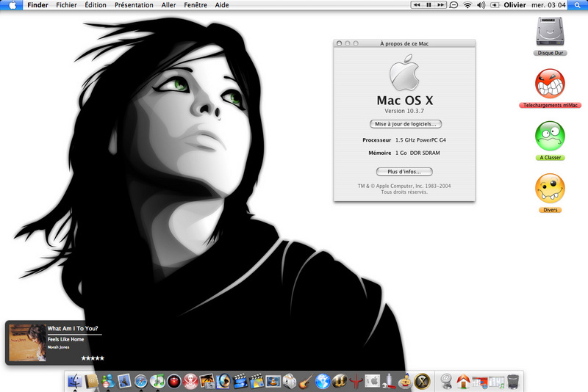Skip to previous track in menu bar
The width and height of the screenshot is (588, 392).
click(x=417, y=5)
